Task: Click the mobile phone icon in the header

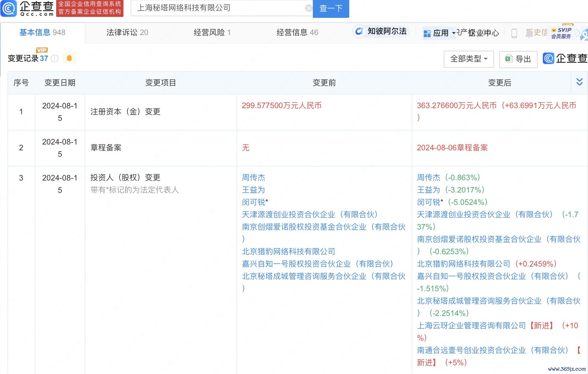Action: (x=514, y=33)
